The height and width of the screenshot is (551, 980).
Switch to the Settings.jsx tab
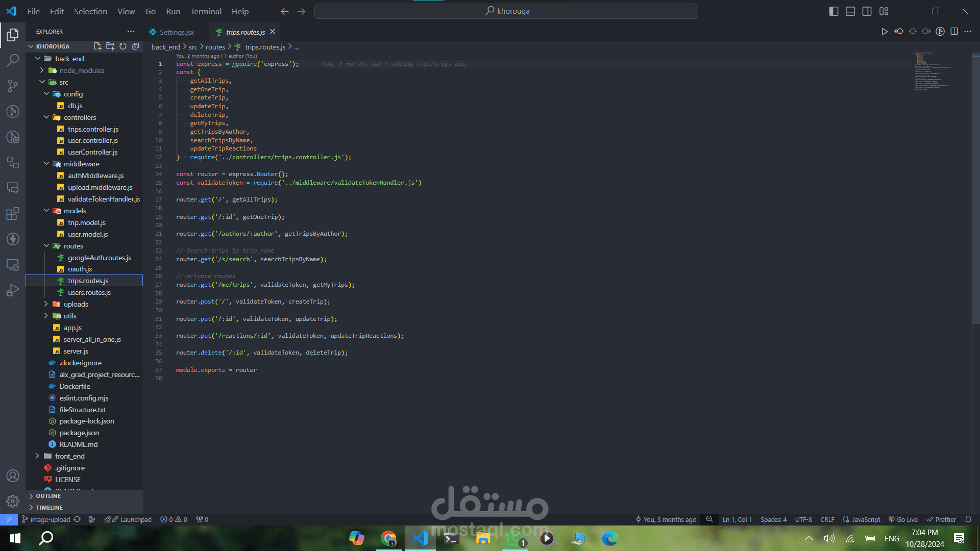[177, 32]
